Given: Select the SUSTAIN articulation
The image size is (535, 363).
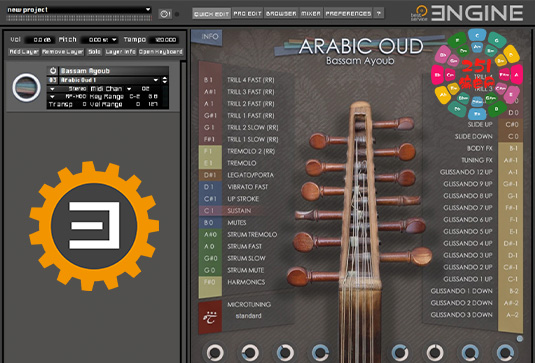Looking at the screenshot, I should (x=239, y=211).
